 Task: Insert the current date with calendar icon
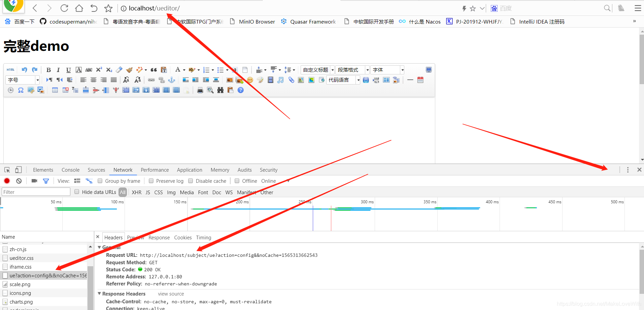420,80
